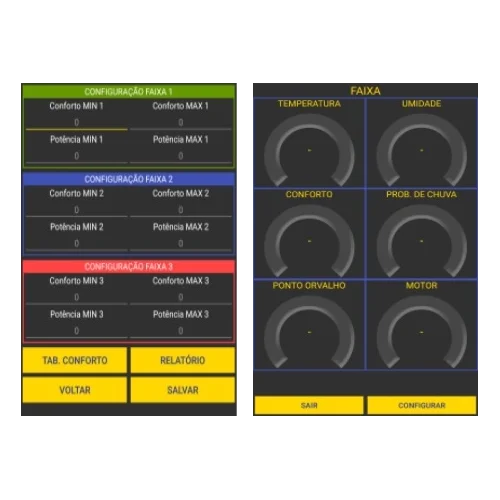
Task: Click the MOTOR gauge dial
Action: point(422,332)
